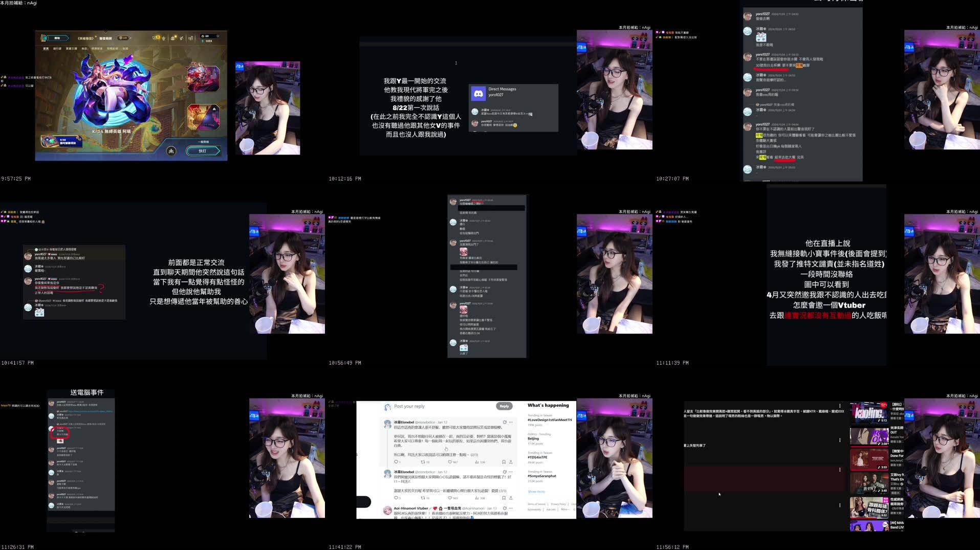This screenshot has height=550, width=980.
Task: Repost the tweet using the retweet icon
Action: click(423, 462)
